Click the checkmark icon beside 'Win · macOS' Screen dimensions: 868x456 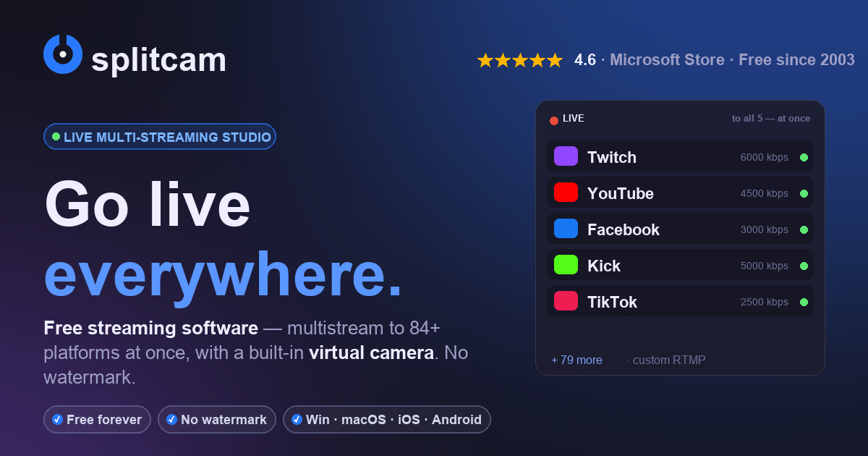(297, 419)
